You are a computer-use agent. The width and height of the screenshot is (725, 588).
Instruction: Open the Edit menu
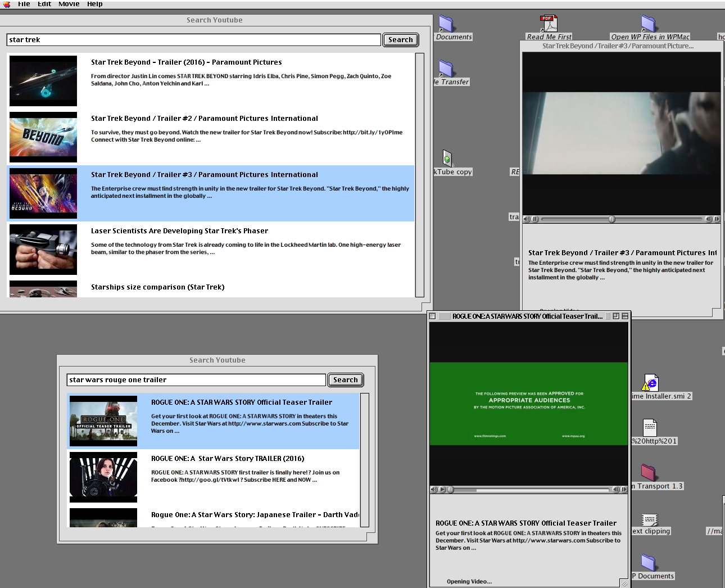click(x=44, y=4)
